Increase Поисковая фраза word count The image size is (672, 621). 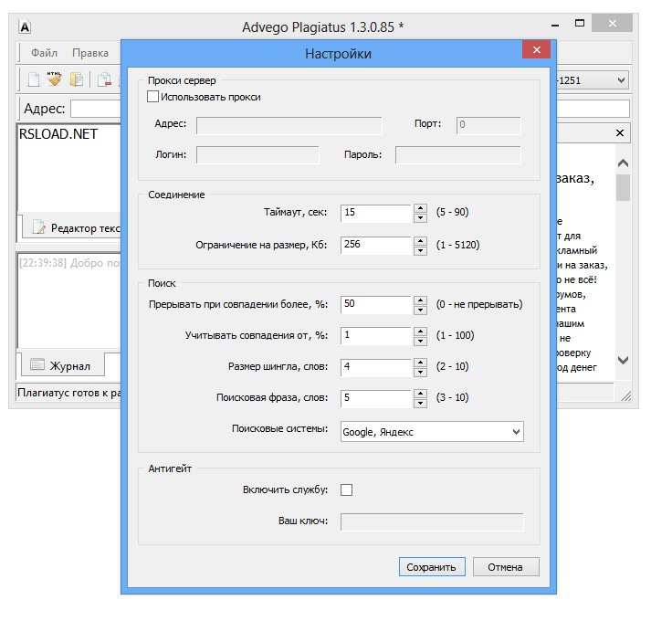[420, 394]
